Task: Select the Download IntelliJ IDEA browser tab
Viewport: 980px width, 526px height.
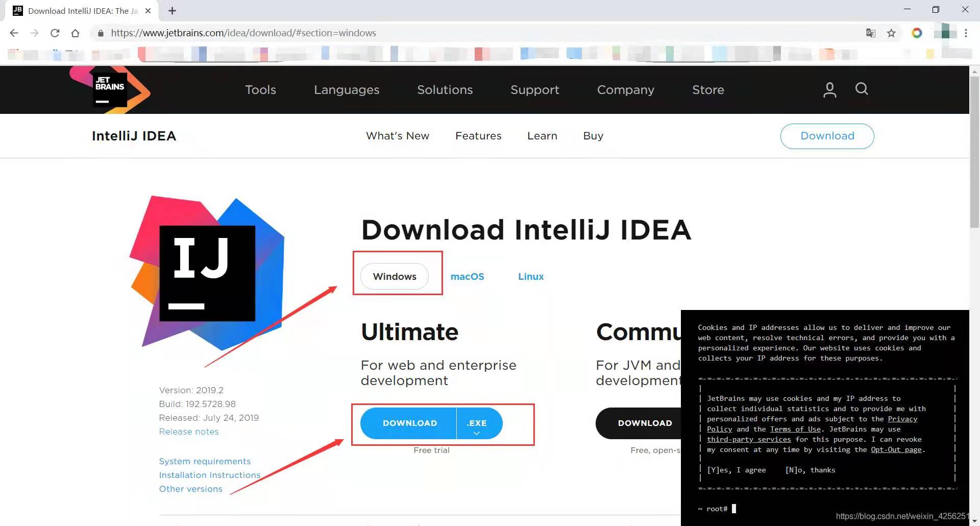Action: (82, 11)
